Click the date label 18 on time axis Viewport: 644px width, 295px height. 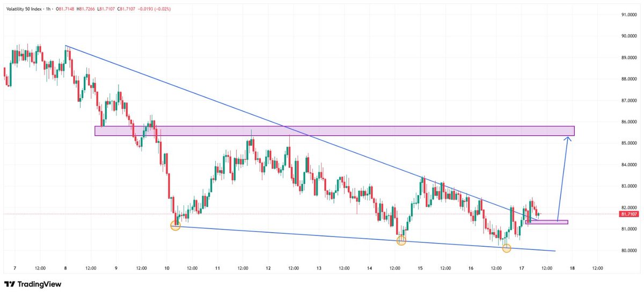(x=572, y=268)
